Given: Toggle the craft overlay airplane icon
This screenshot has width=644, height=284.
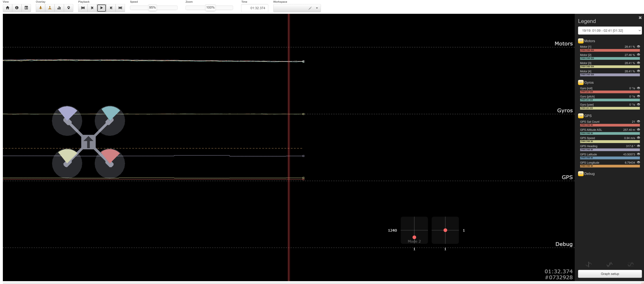Looking at the screenshot, I should point(40,8).
